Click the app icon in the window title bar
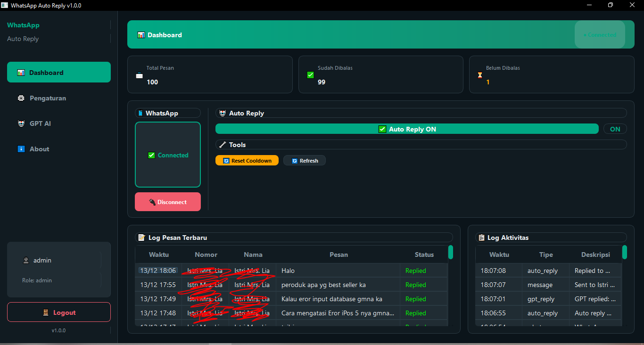 4,5
